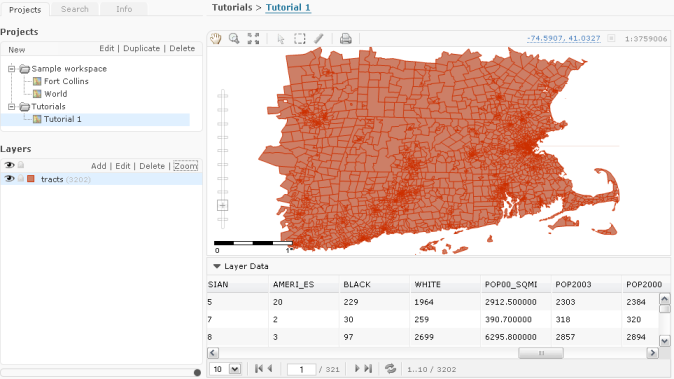
Task: Click New project link
Action: pyautogui.click(x=17, y=49)
